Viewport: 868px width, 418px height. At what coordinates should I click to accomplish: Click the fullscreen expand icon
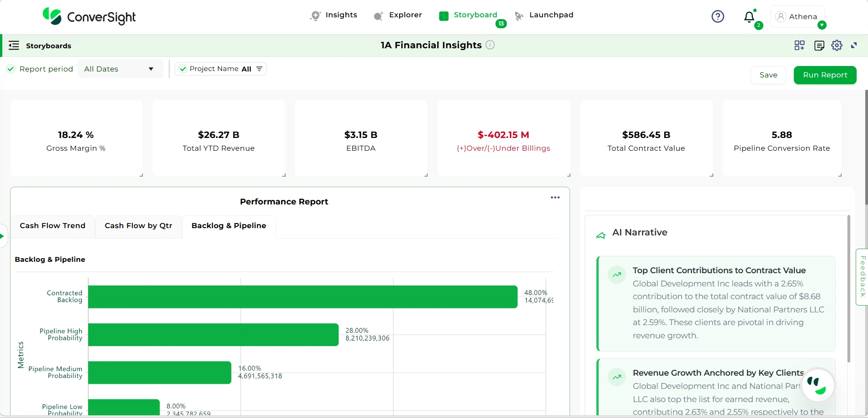pos(854,46)
